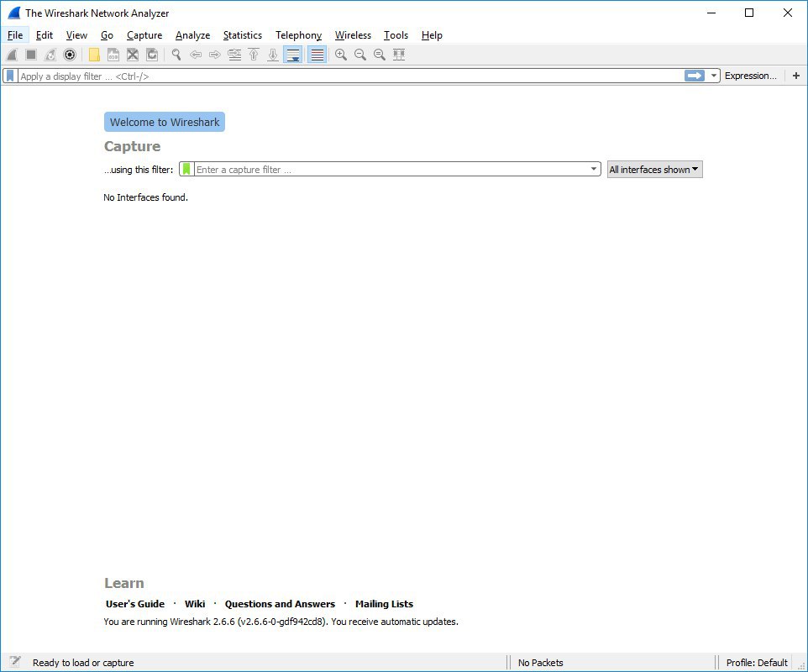This screenshot has height=672, width=808.
Task: Apply display filter with blue arrow button
Action: [694, 76]
